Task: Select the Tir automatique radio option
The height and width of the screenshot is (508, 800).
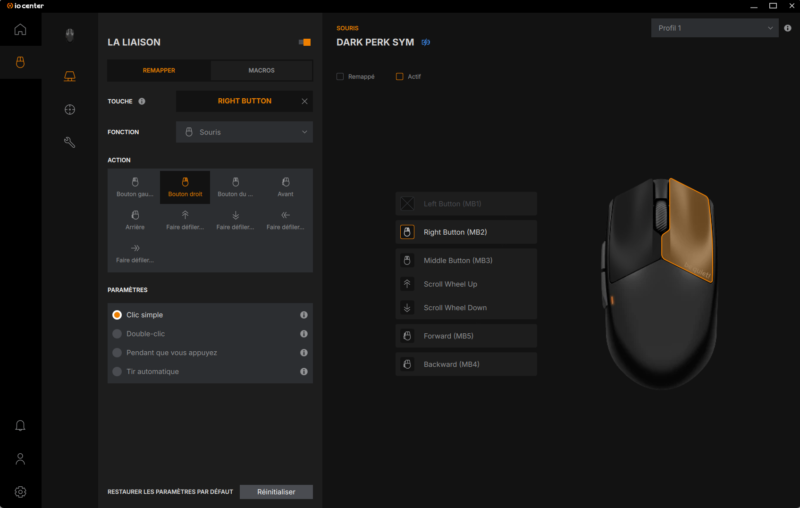Action: [118, 372]
